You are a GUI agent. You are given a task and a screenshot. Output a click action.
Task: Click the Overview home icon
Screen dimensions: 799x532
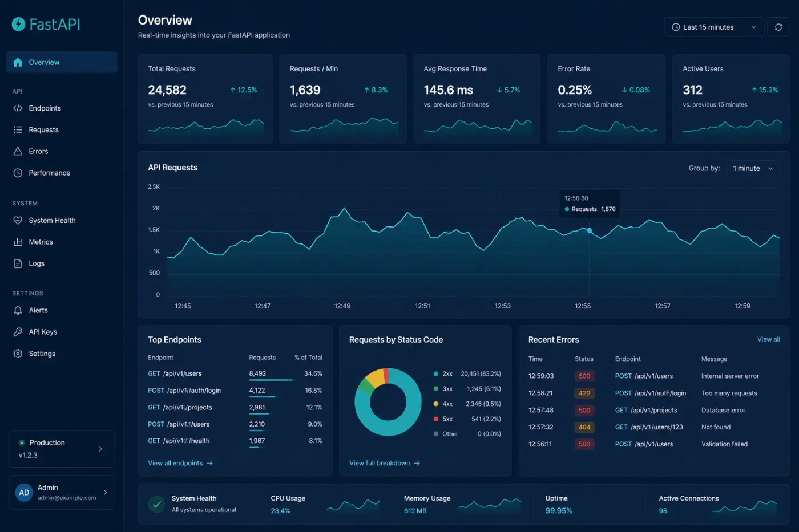pyautogui.click(x=18, y=62)
